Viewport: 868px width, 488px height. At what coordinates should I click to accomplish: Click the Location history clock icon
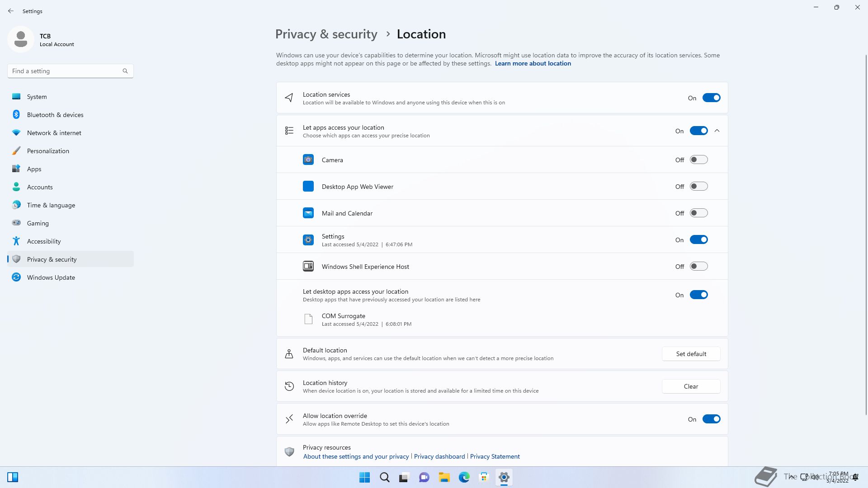coord(289,386)
